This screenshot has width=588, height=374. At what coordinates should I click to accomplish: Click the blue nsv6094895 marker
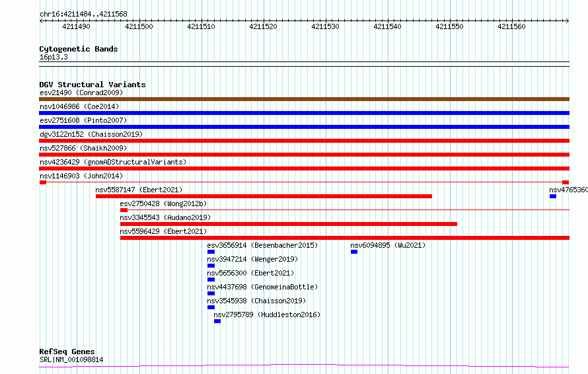pyautogui.click(x=354, y=252)
